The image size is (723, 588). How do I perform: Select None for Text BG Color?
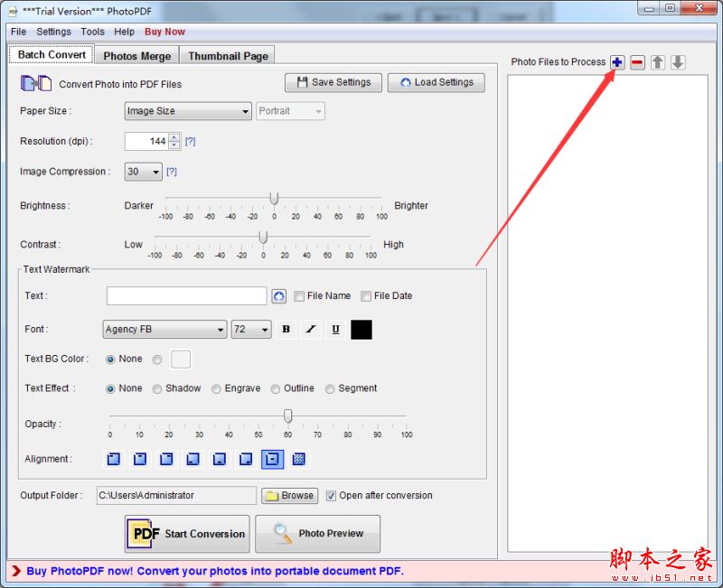[x=110, y=359]
